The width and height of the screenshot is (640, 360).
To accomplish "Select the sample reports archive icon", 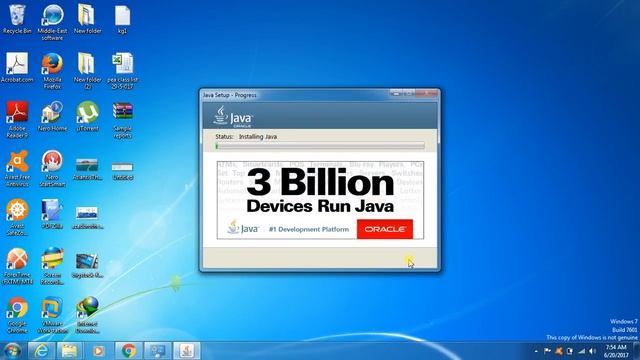I will click(x=122, y=120).
